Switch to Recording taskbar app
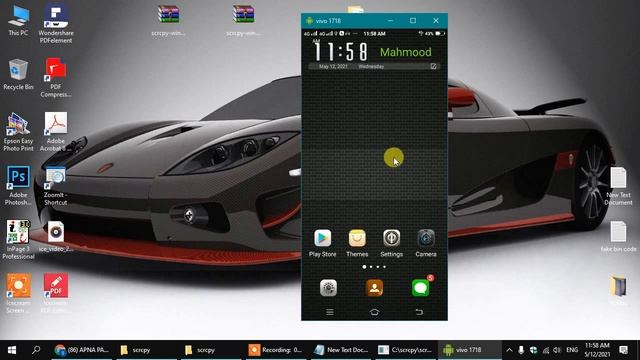This screenshot has height=360, width=640. [x=276, y=350]
